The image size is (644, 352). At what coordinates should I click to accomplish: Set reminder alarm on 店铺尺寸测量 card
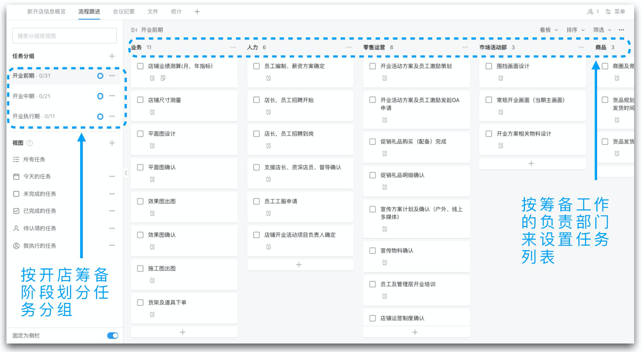pos(152,112)
